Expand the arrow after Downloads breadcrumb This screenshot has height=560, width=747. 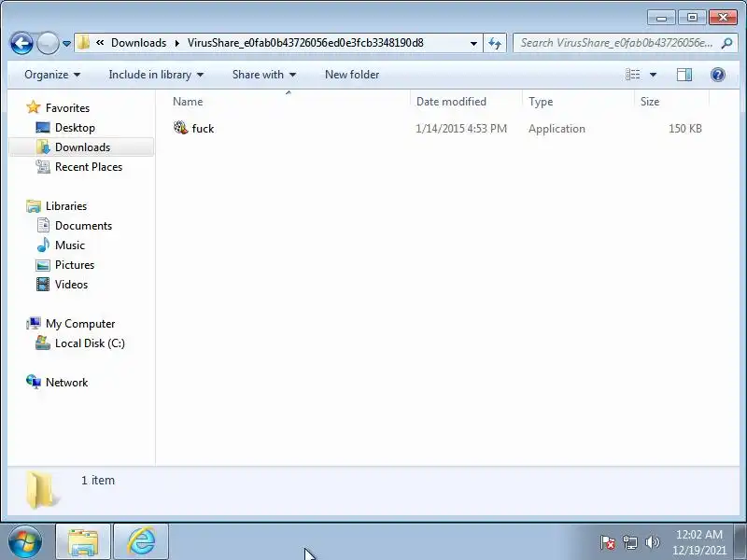(177, 43)
